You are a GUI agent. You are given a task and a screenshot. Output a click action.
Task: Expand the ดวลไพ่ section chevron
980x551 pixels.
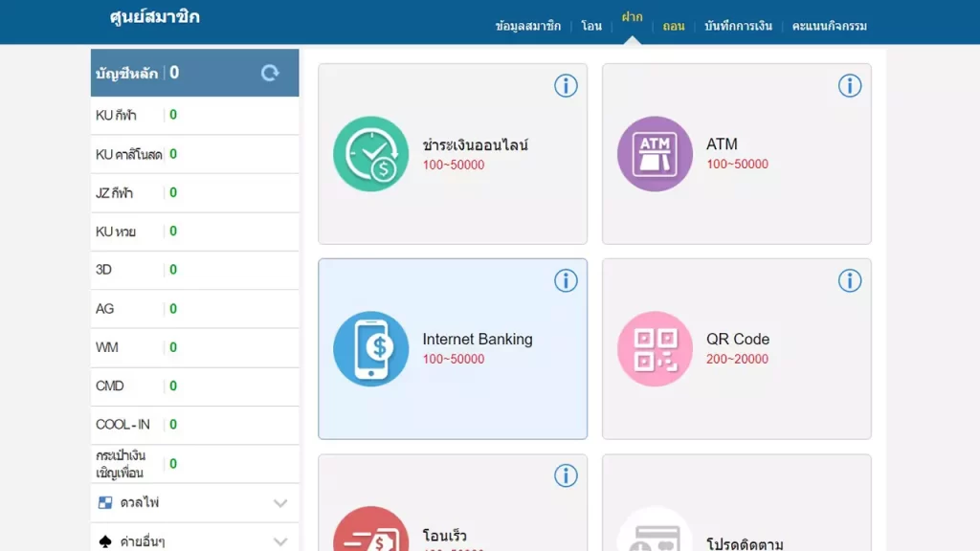tap(280, 503)
